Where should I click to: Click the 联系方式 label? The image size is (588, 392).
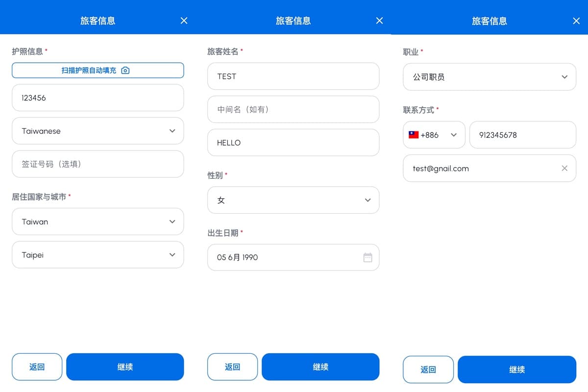418,110
